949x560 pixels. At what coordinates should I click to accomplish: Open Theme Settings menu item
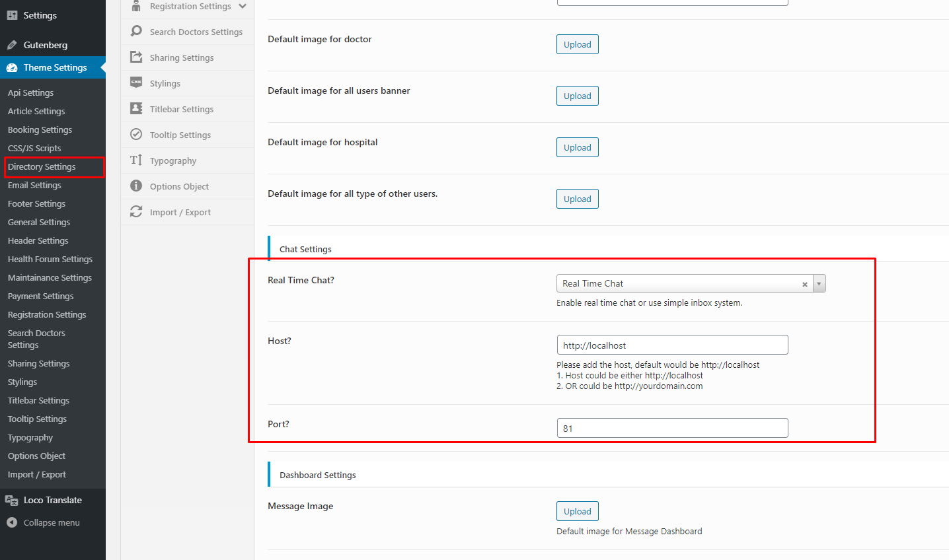coord(53,67)
